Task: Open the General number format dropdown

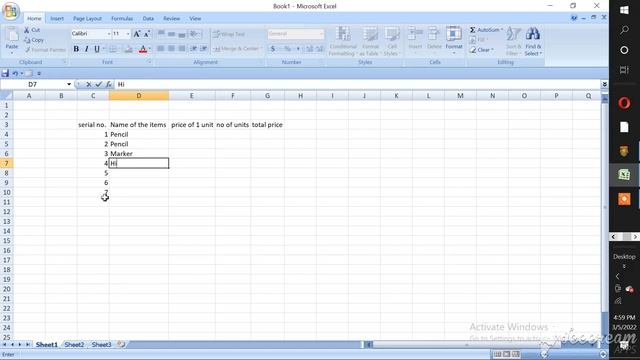Action: tap(321, 34)
